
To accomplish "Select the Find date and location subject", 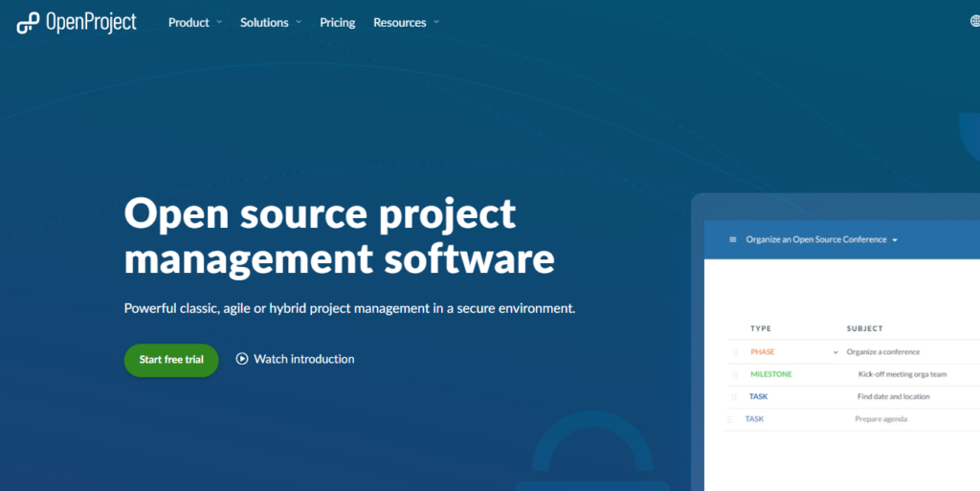I will click(893, 396).
